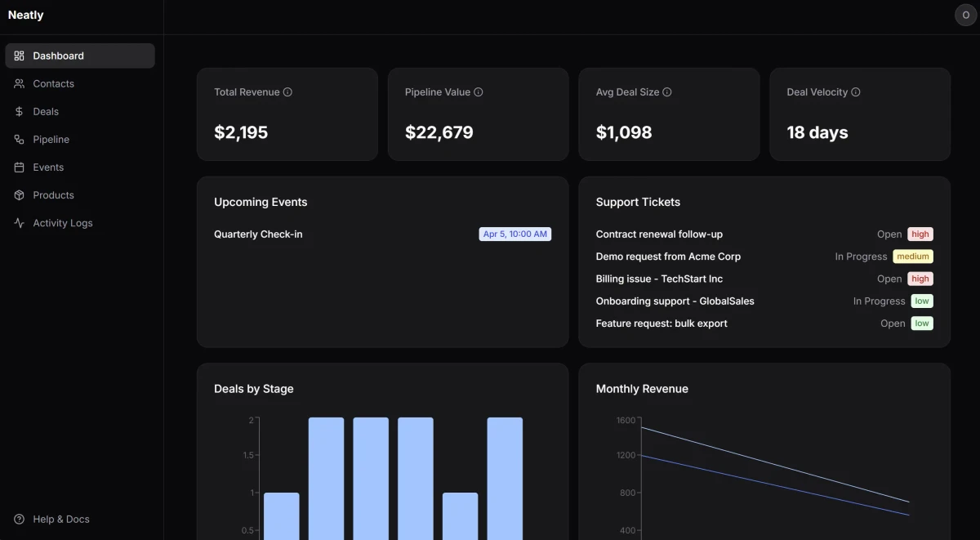Click the first bar in Deals by Stage

(x=282, y=515)
